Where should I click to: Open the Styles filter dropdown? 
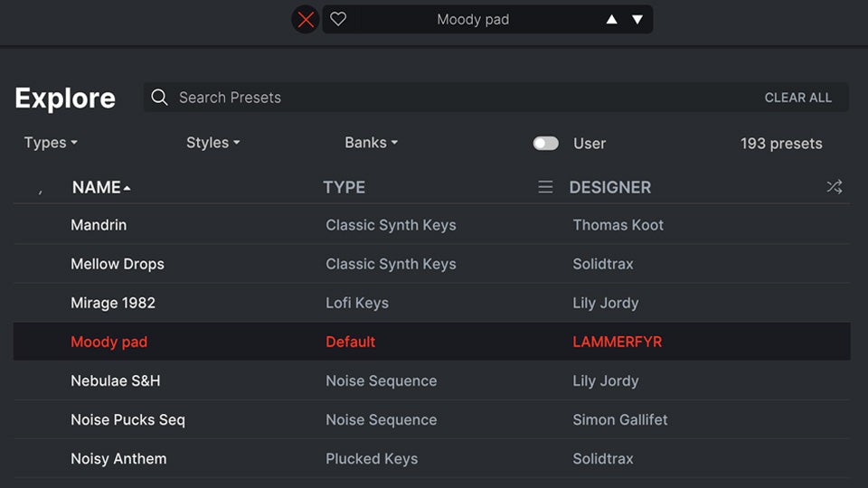click(213, 143)
